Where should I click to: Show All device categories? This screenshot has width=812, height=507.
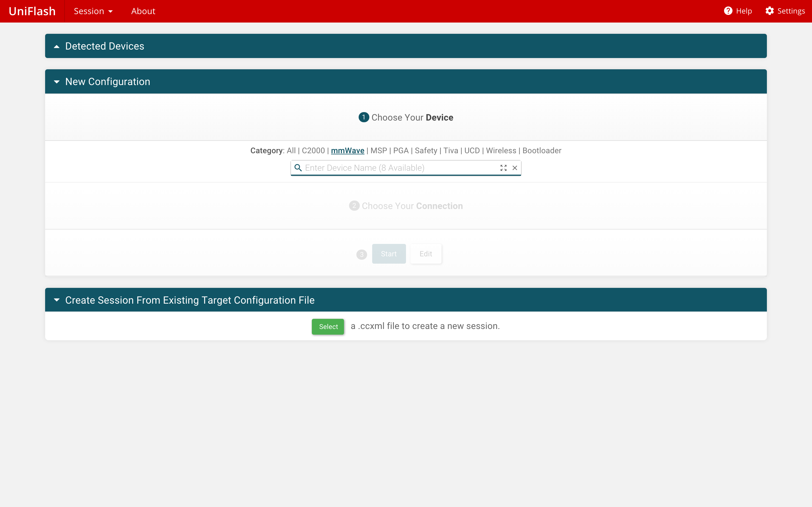point(291,151)
